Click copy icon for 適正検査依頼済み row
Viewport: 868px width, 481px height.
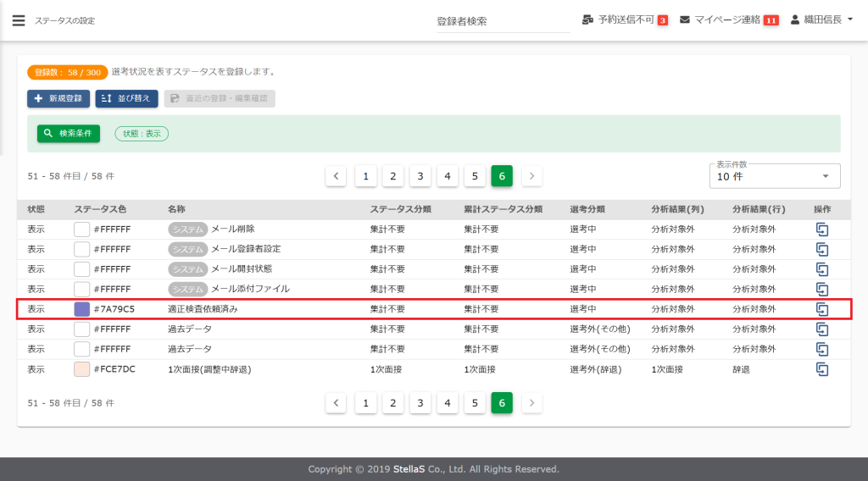coord(821,309)
